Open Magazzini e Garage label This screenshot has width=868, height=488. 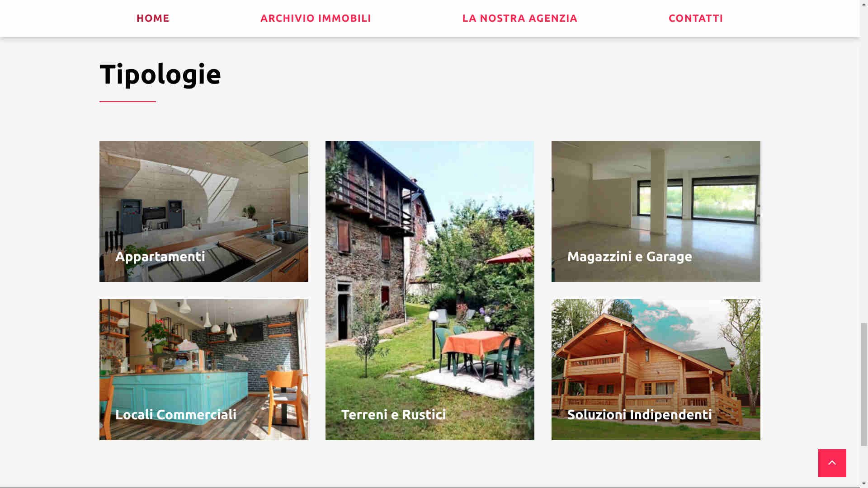629,256
